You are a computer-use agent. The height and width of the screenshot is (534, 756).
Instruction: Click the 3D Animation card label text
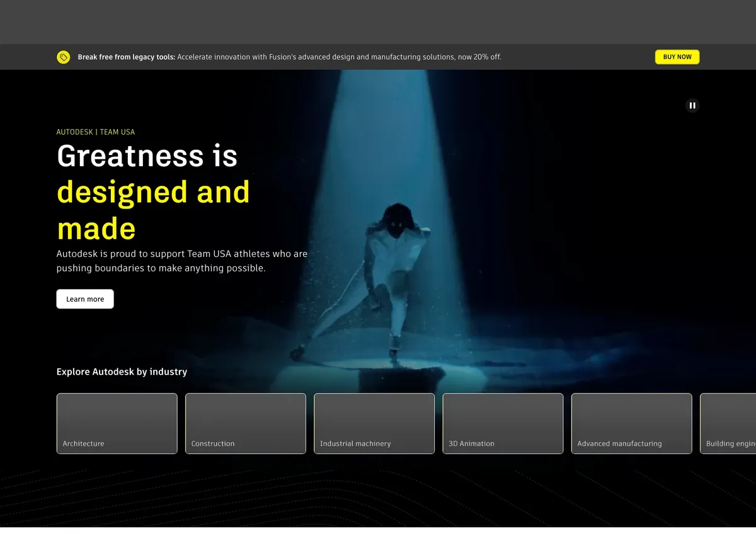click(x=471, y=443)
